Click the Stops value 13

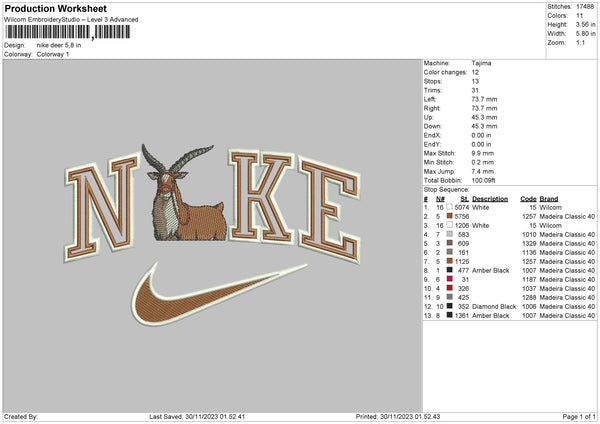point(475,81)
